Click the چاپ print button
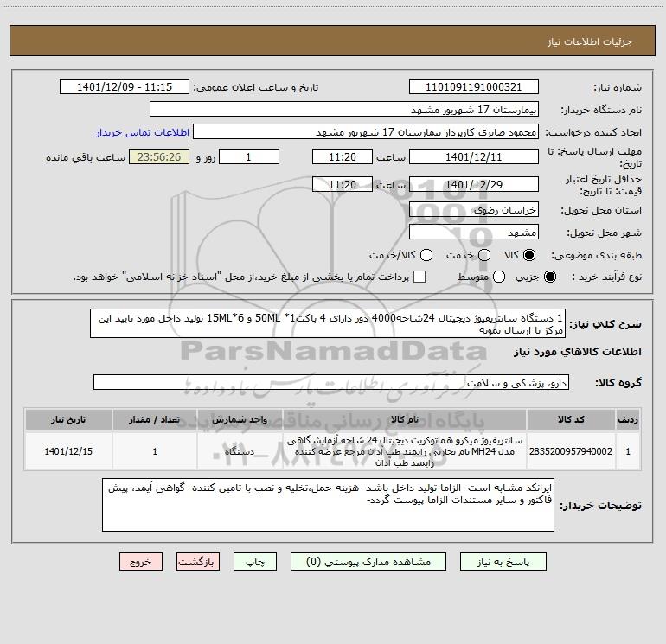This screenshot has height=644, width=666. pos(255,562)
